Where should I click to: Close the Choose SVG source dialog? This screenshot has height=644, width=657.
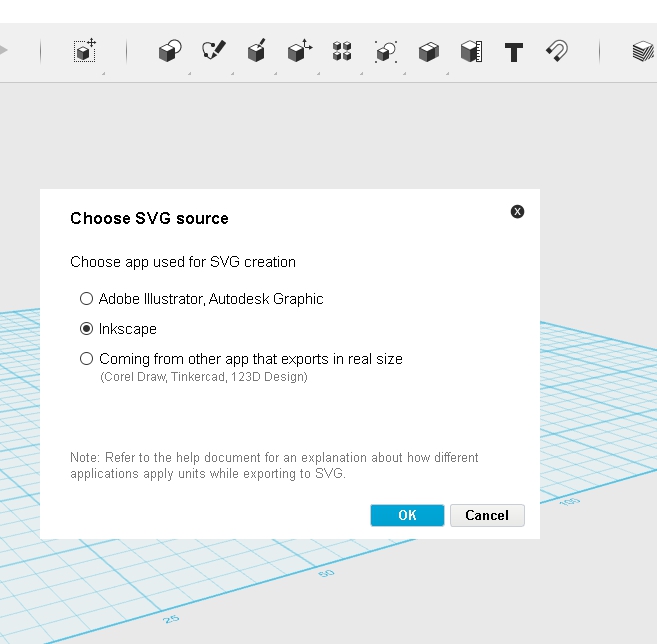pyautogui.click(x=517, y=212)
